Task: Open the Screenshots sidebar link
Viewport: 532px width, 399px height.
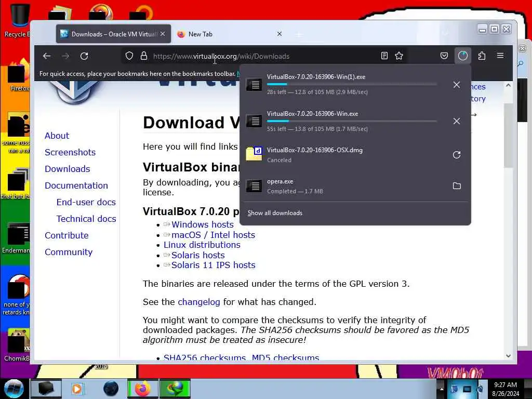Action: click(x=70, y=152)
